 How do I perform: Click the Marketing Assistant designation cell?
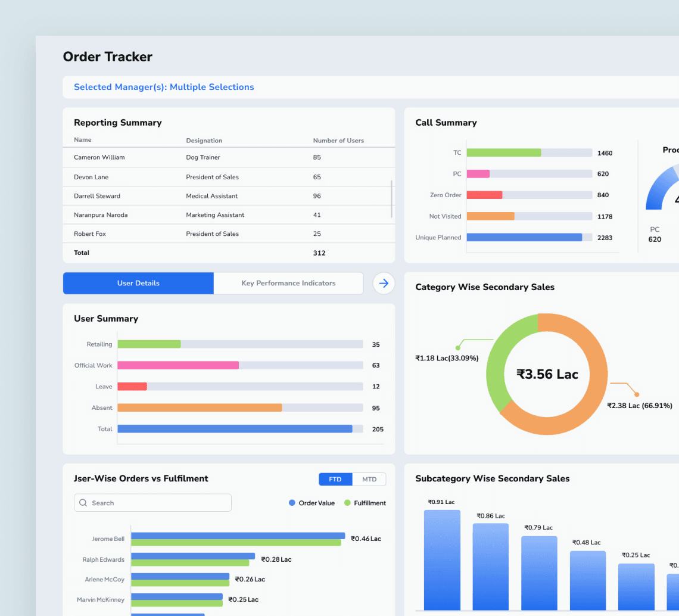(x=215, y=215)
